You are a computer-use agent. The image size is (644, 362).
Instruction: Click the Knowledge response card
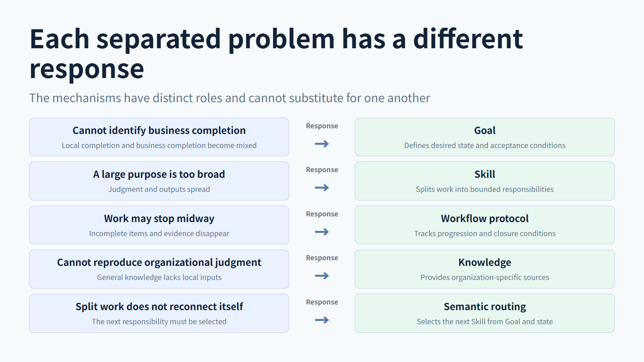(485, 269)
